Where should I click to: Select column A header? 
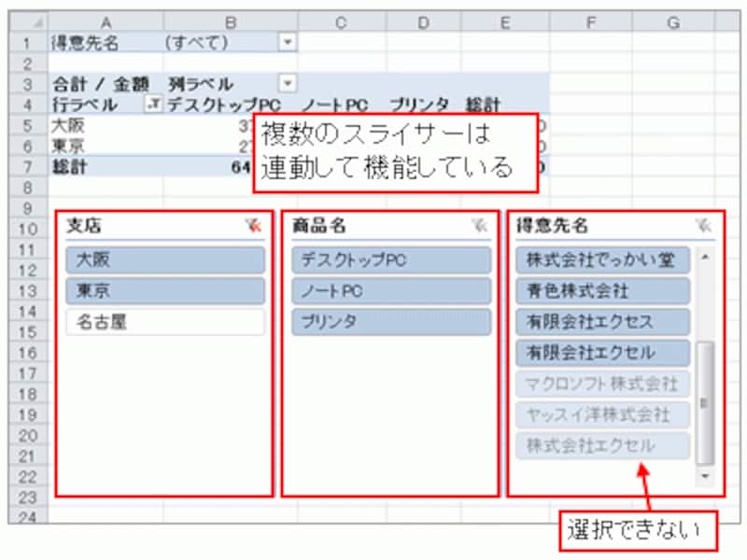106,21
